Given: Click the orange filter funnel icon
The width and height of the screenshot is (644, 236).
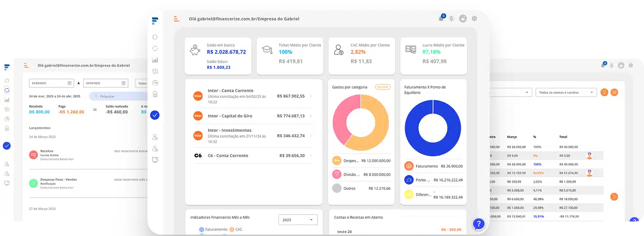Looking at the screenshot, I should pyautogui.click(x=604, y=92).
